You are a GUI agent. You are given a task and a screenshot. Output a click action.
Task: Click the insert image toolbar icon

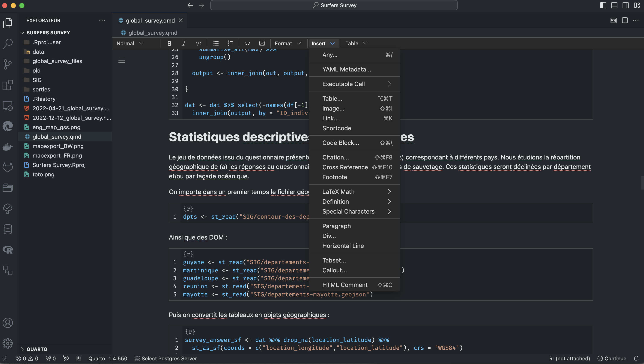[x=262, y=44]
